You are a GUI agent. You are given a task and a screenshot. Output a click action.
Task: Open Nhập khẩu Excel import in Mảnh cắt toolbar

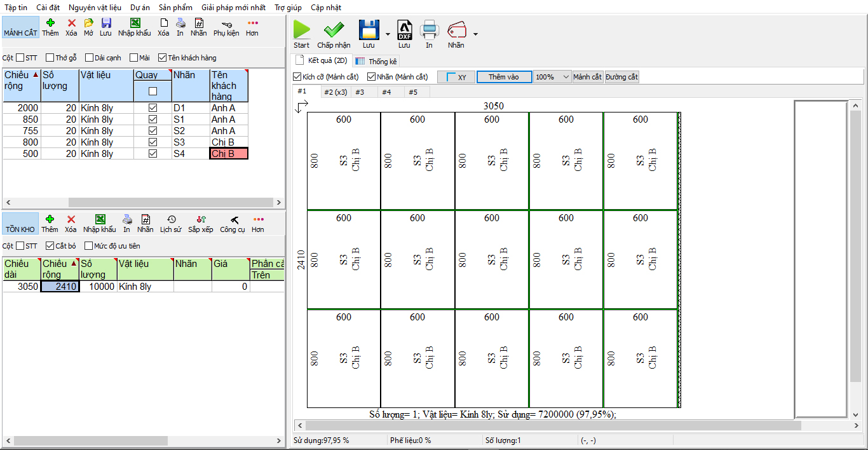pyautogui.click(x=134, y=23)
